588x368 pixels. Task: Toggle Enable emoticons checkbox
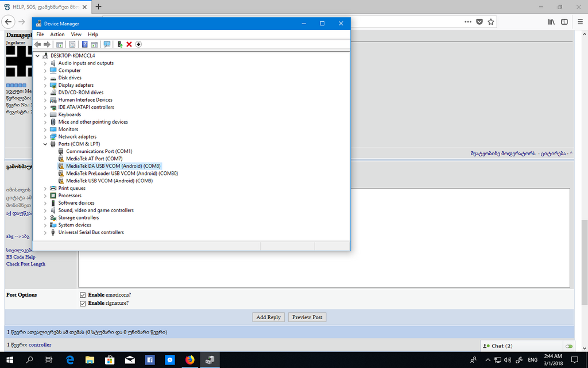[x=83, y=295]
